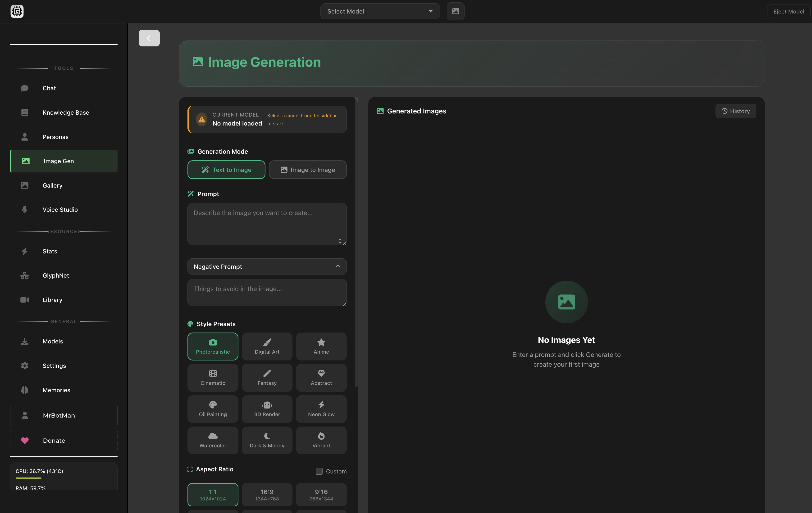The width and height of the screenshot is (812, 513).
Task: Select the Photorealistic camera style preset
Action: tap(213, 346)
